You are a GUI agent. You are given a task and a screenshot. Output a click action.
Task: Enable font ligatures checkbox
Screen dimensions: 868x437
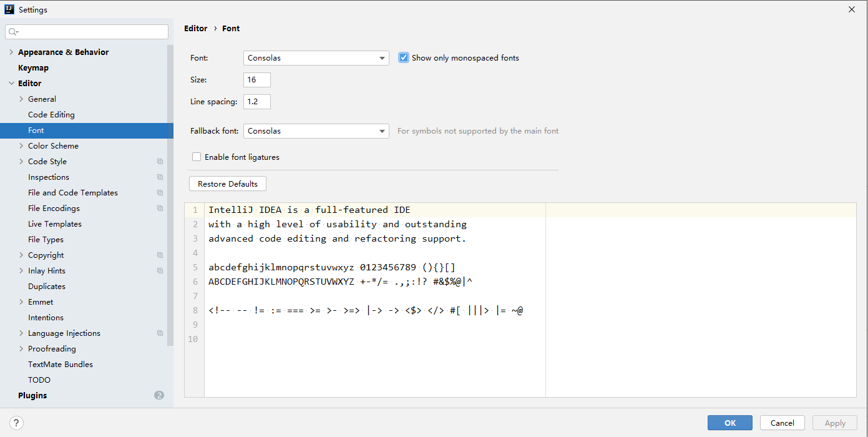(x=197, y=157)
